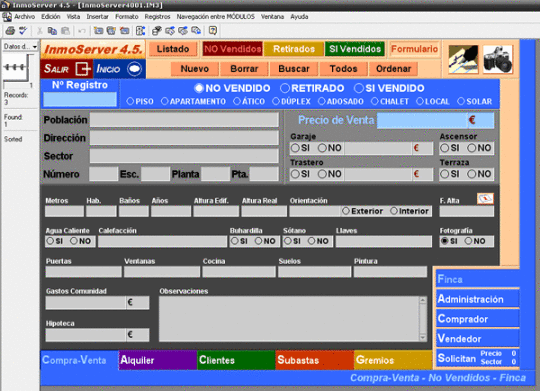Click the SI Vendidos button

(355, 49)
